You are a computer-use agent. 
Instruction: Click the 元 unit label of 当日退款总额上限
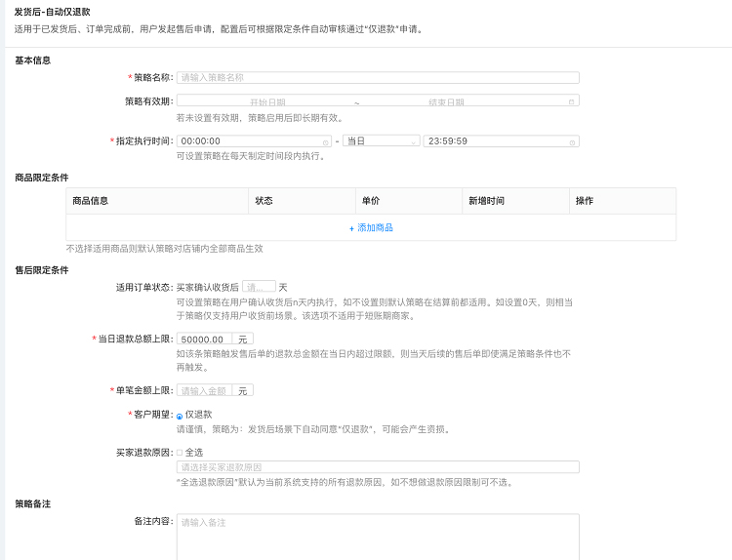[242, 340]
